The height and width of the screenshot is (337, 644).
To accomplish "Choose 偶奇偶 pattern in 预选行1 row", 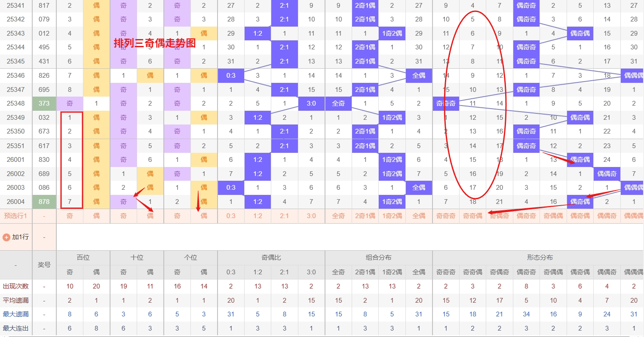I will coord(580,216).
